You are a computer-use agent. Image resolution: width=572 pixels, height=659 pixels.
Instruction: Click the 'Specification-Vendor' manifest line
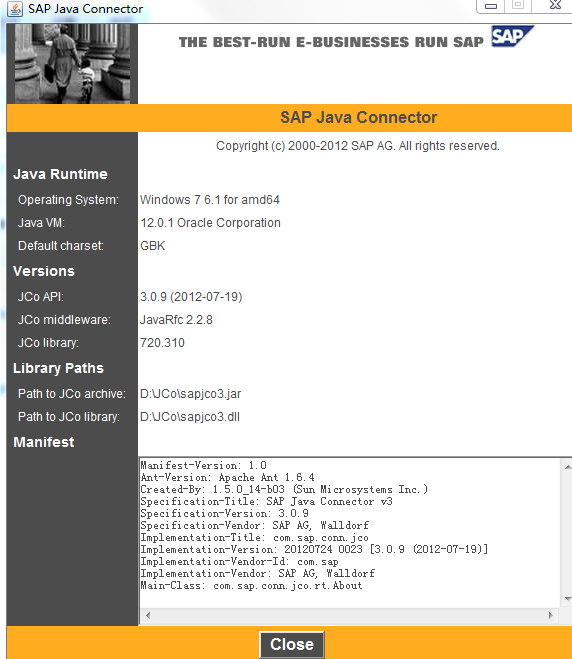pos(255,525)
